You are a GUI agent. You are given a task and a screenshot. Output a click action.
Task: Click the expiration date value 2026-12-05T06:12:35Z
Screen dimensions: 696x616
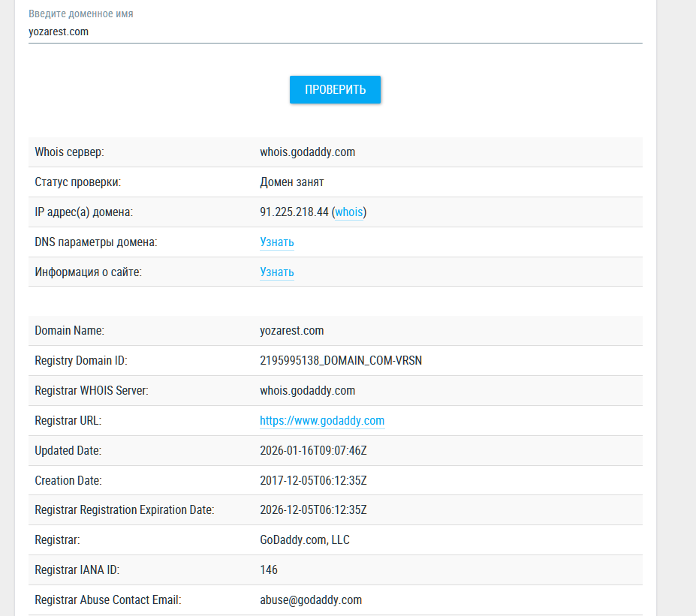point(313,510)
